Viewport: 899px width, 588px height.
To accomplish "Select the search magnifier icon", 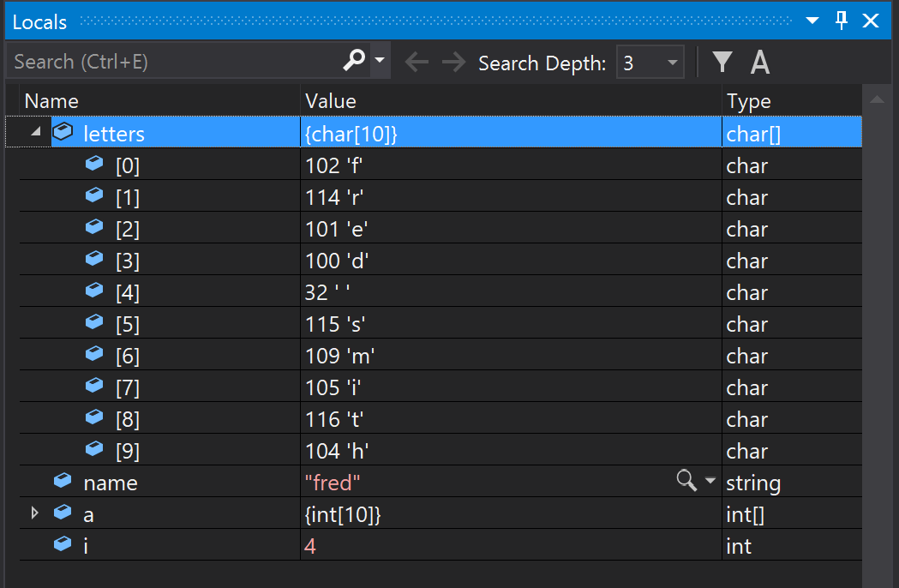I will (x=353, y=60).
